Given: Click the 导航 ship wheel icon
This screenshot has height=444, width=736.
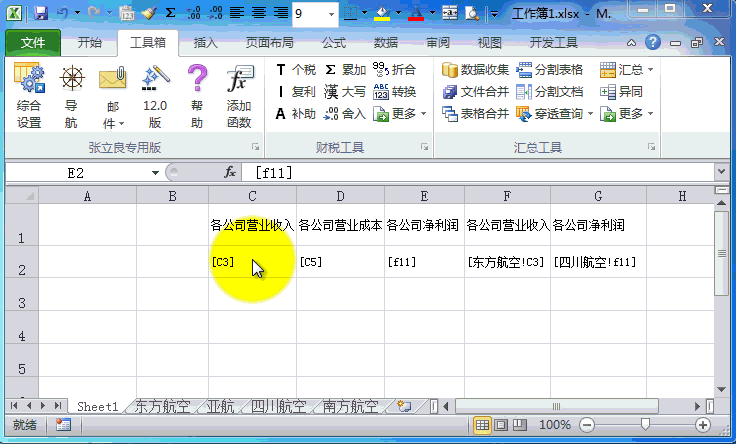Looking at the screenshot, I should pyautogui.click(x=72, y=96).
